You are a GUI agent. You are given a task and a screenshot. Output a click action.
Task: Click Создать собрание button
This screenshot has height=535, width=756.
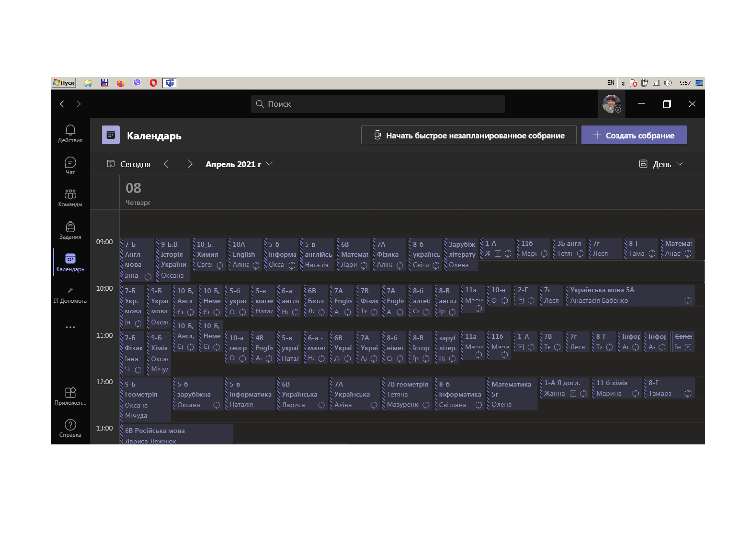(x=634, y=135)
